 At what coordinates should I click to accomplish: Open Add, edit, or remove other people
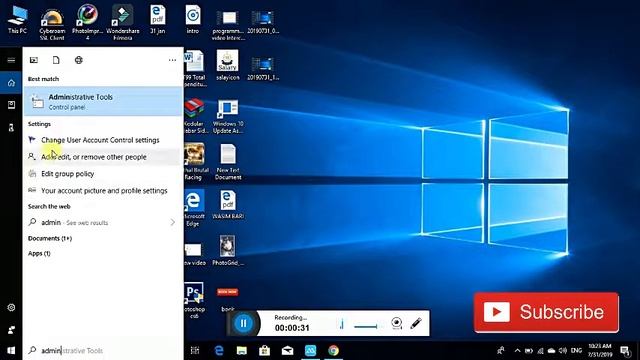pos(103,157)
